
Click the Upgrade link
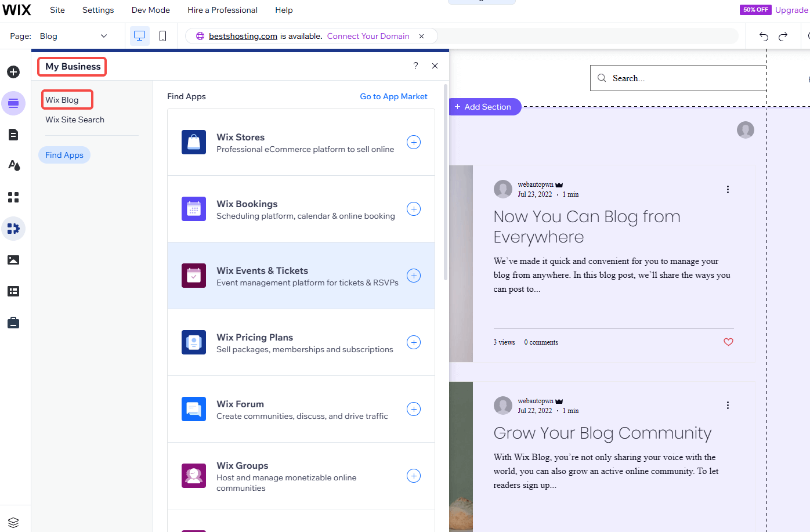[792, 10]
